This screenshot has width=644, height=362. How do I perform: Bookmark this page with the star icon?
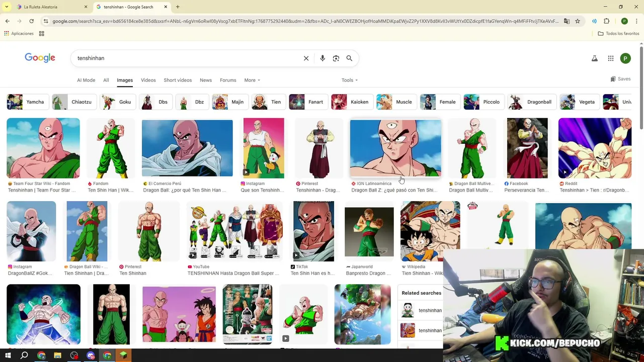click(578, 21)
